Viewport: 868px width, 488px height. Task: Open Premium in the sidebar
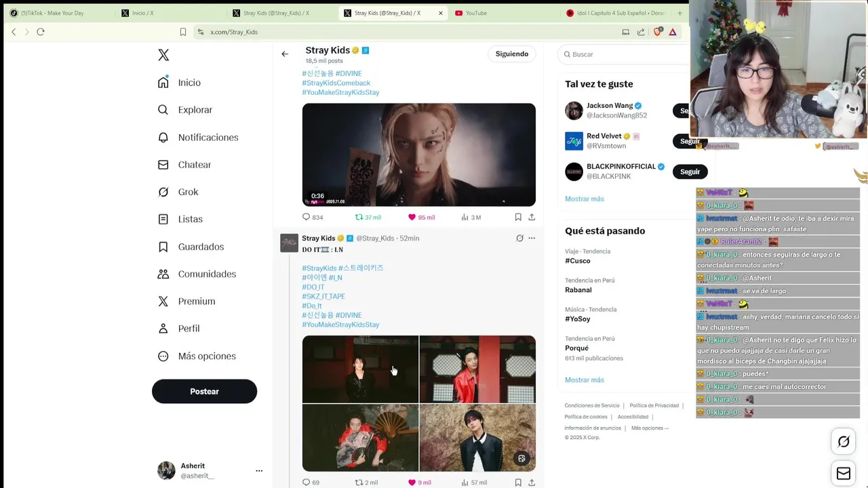point(186,301)
